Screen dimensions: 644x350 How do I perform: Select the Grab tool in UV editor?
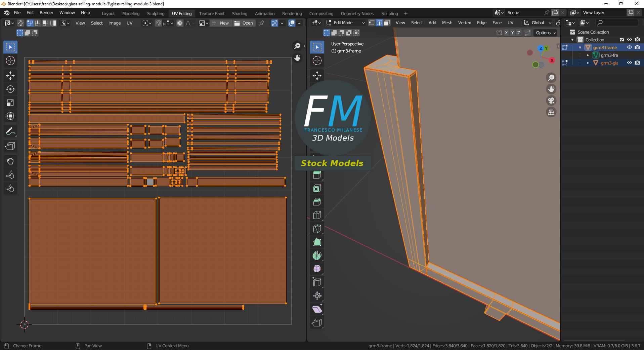click(x=10, y=161)
